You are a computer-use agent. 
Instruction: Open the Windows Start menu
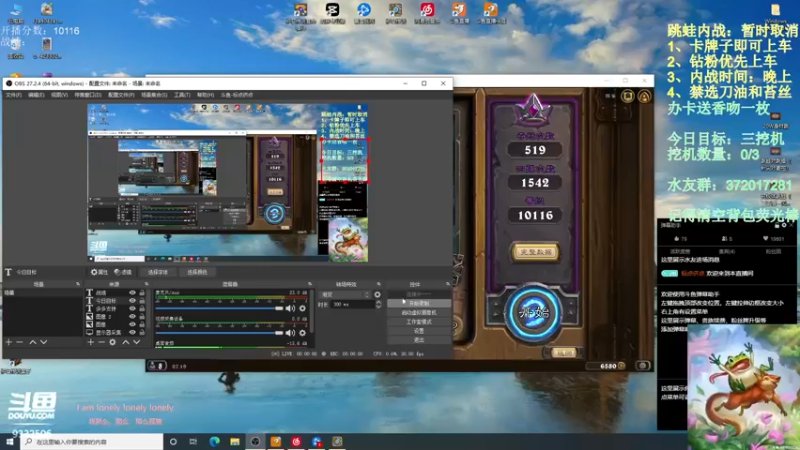point(10,441)
